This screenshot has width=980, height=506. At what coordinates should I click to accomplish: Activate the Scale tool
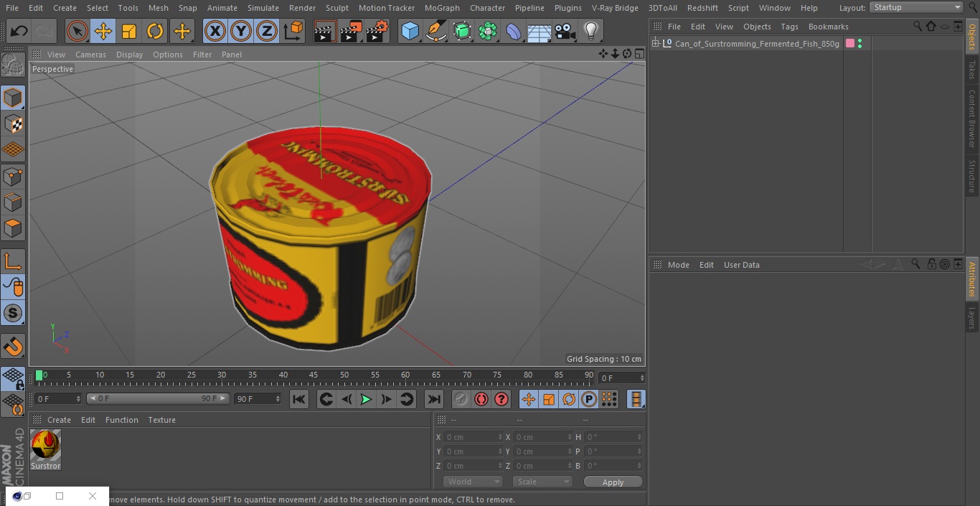(x=129, y=31)
